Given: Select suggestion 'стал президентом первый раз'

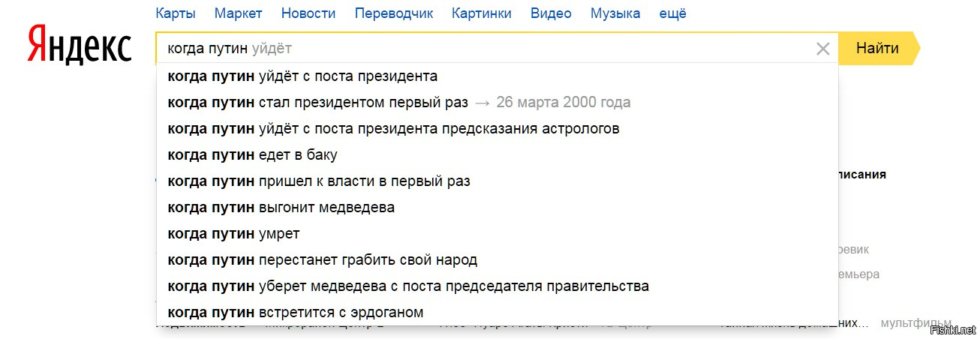Looking at the screenshot, I should click(x=497, y=102).
